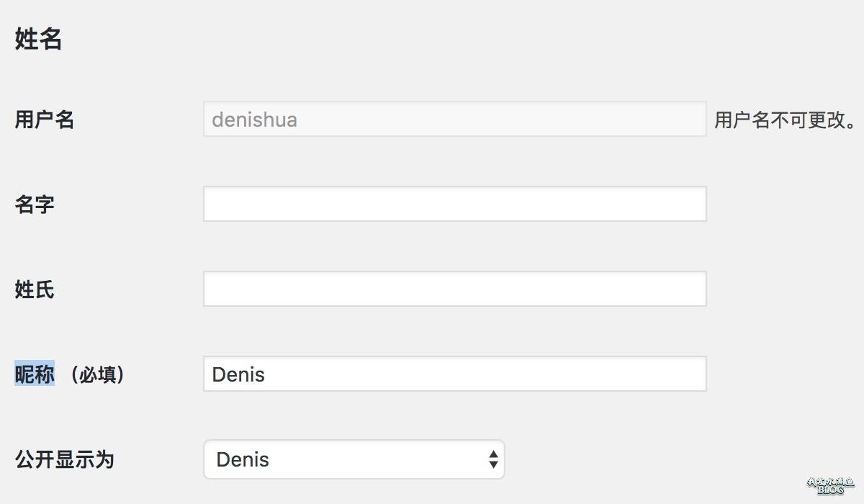Image resolution: width=864 pixels, height=504 pixels.
Task: Click the 姓氏 field label
Action: pyautogui.click(x=35, y=289)
